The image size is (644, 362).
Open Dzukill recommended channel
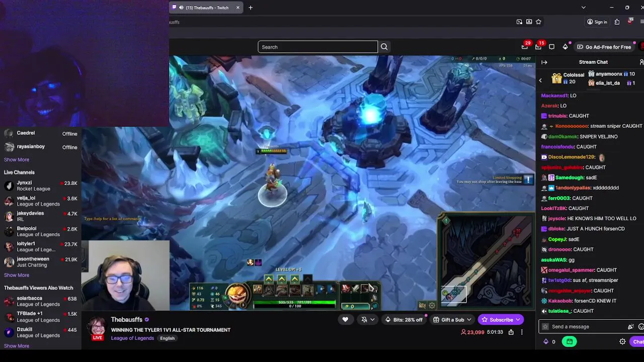(x=40, y=332)
